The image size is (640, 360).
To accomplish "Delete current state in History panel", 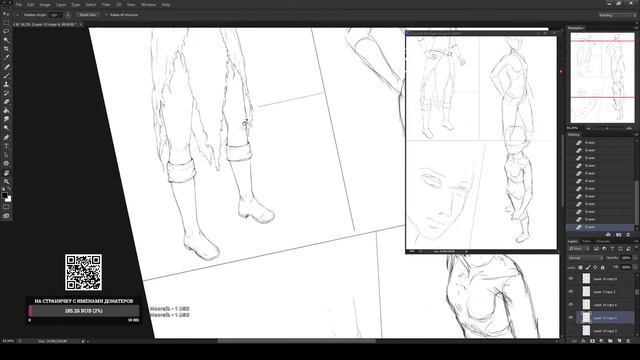I will coord(628,235).
